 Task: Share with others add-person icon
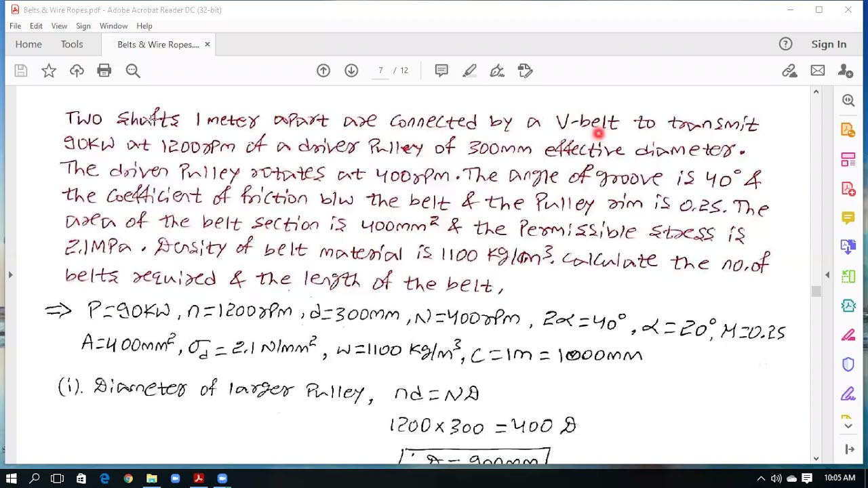(846, 70)
